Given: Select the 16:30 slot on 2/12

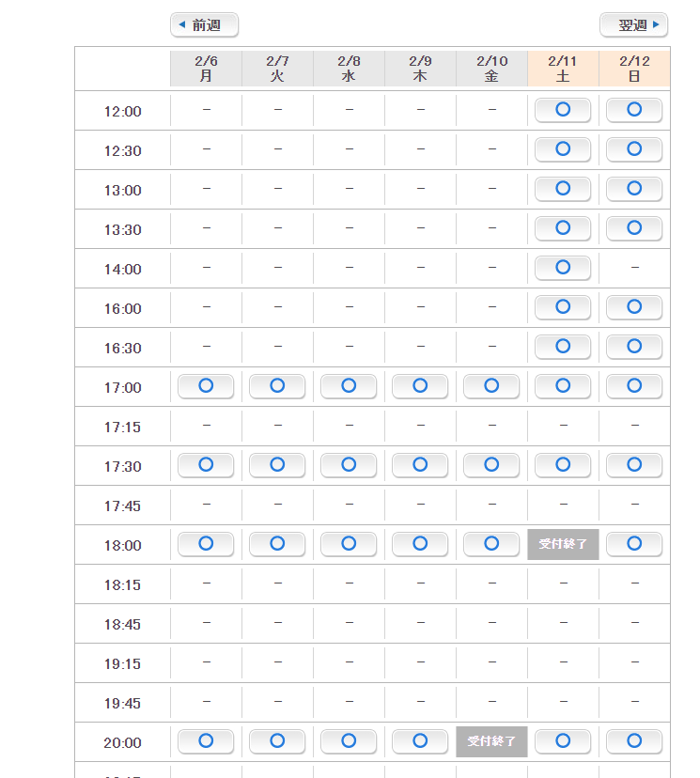Looking at the screenshot, I should click(x=634, y=347).
